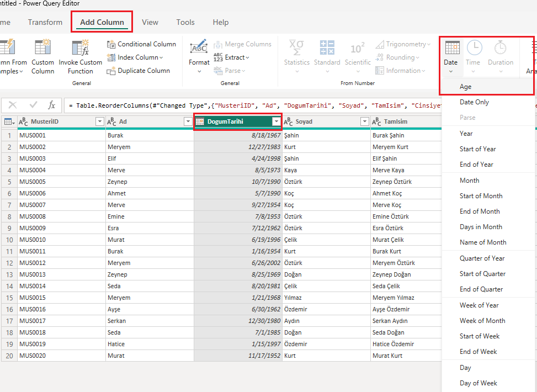Expand the Duration dropdown arrow
This screenshot has height=392, width=537.
coord(501,71)
